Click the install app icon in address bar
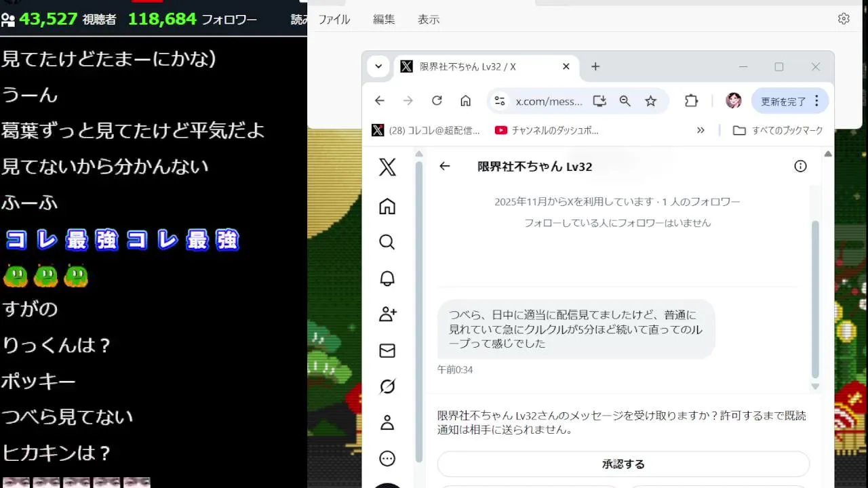 599,101
